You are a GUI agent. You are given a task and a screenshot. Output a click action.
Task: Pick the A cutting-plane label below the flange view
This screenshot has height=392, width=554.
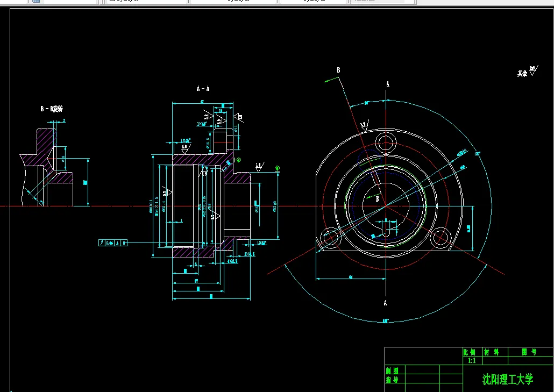point(386,303)
